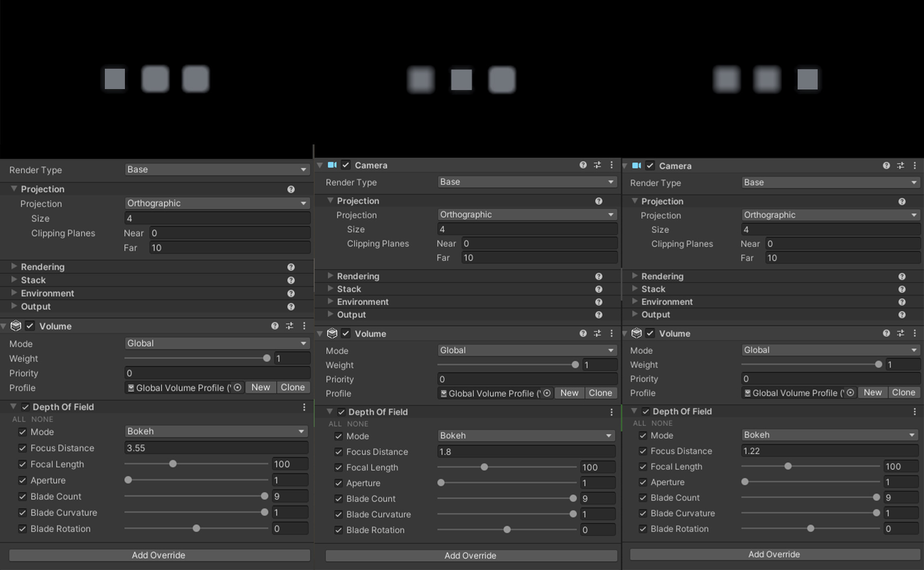Open Volume preset icon in middle panel
924x570 pixels.
pyautogui.click(x=597, y=333)
